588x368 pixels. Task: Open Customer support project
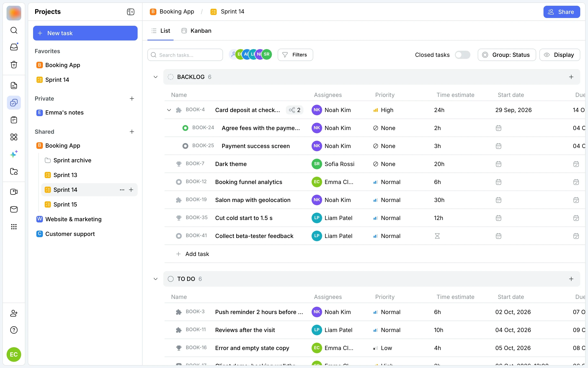click(70, 234)
